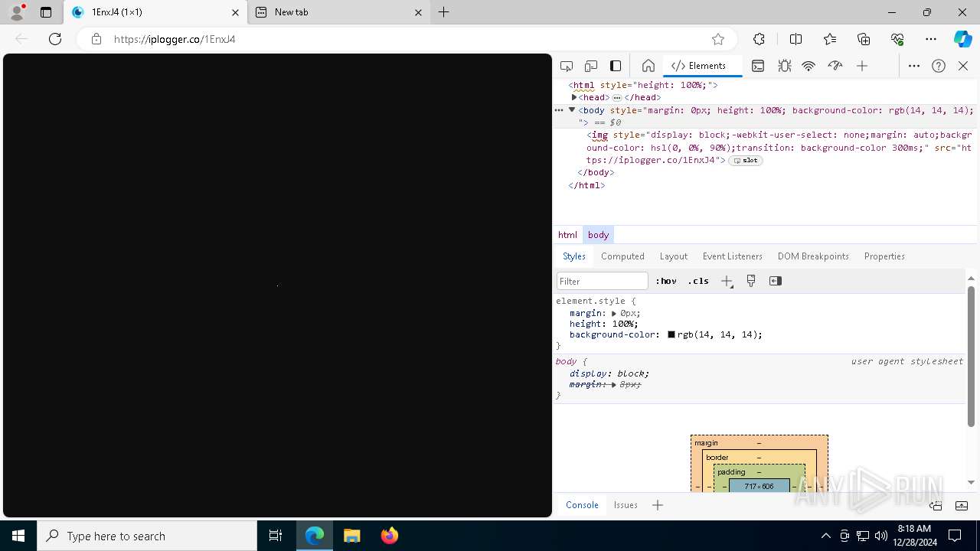The image size is (980, 551).
Task: Open the Sources bug tool icon
Action: coord(784,66)
